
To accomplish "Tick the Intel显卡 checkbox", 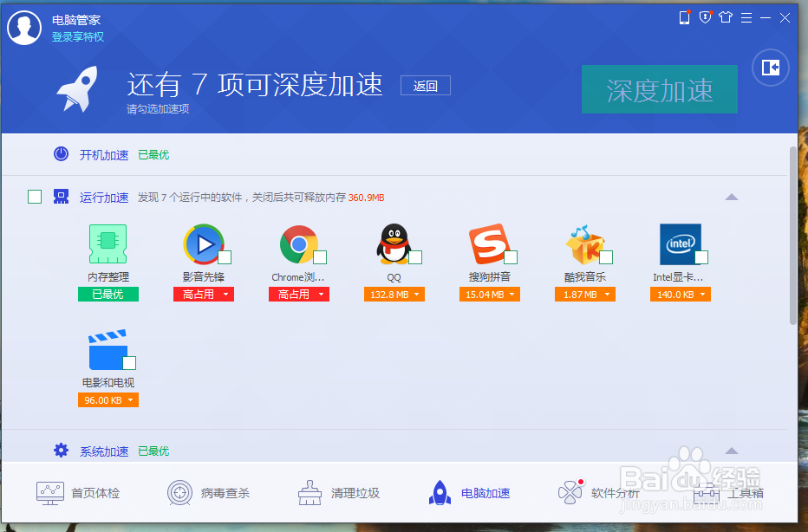I will pyautogui.click(x=701, y=257).
